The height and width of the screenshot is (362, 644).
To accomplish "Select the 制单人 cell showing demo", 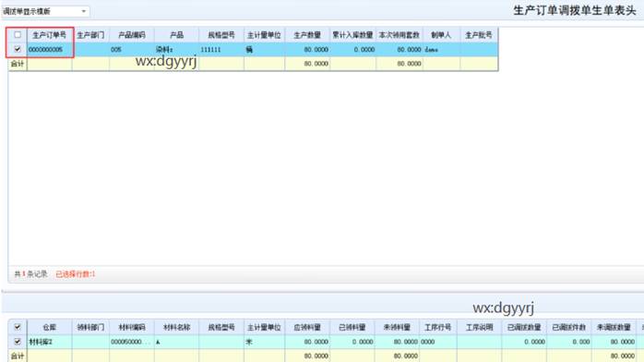I will (x=441, y=50).
